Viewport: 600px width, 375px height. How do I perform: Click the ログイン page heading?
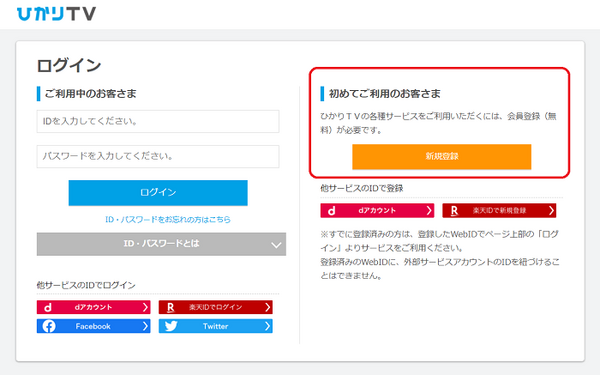pos(69,65)
